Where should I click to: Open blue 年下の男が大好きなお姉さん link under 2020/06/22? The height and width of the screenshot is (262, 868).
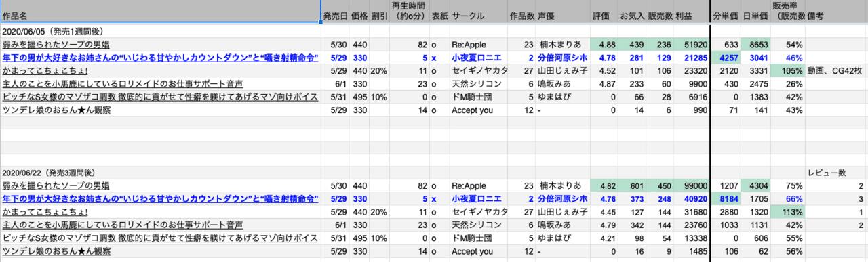pyautogui.click(x=160, y=198)
